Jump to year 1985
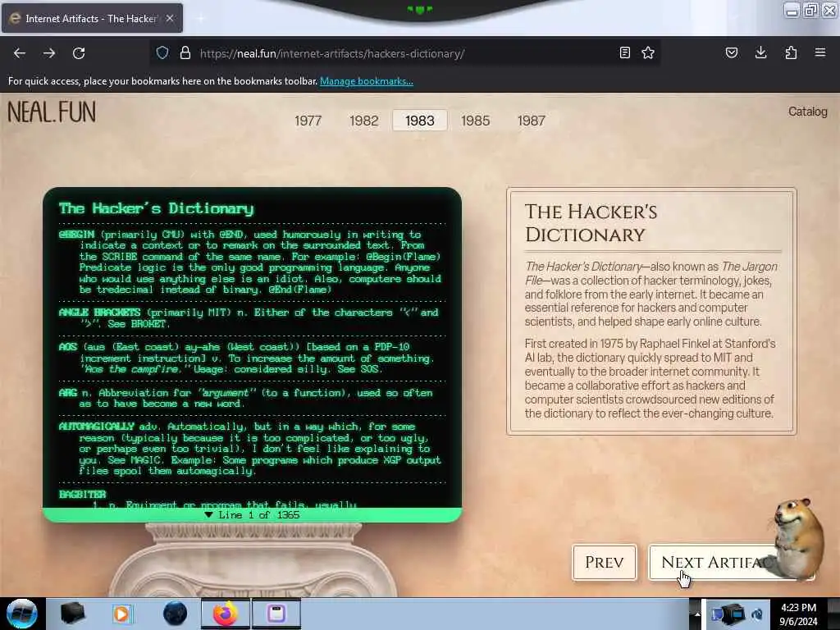The width and height of the screenshot is (840, 630). point(476,121)
